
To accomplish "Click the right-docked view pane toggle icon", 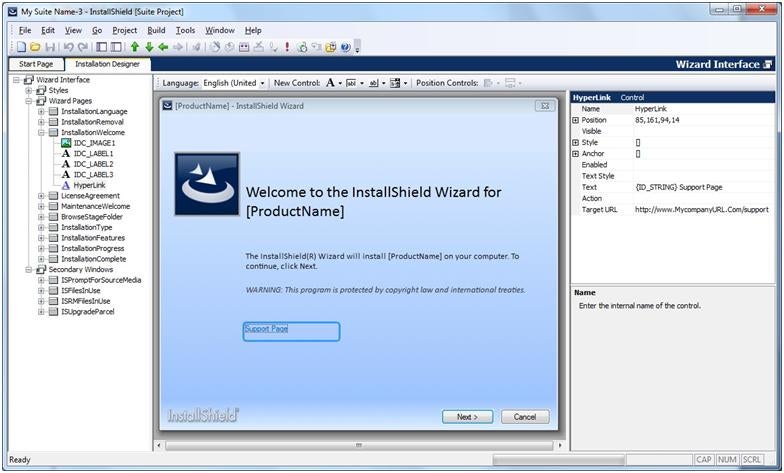I will pyautogui.click(x=116, y=47).
